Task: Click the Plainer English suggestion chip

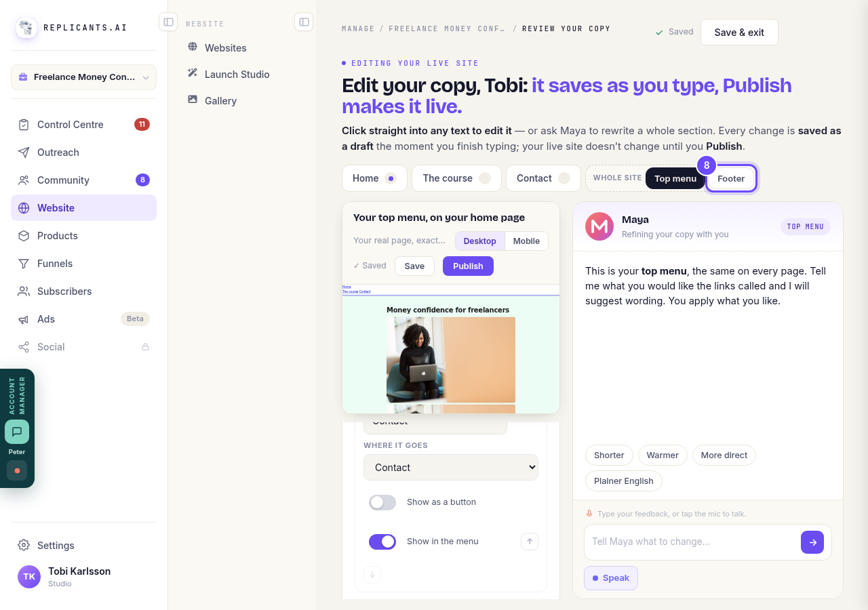Action: (x=624, y=481)
